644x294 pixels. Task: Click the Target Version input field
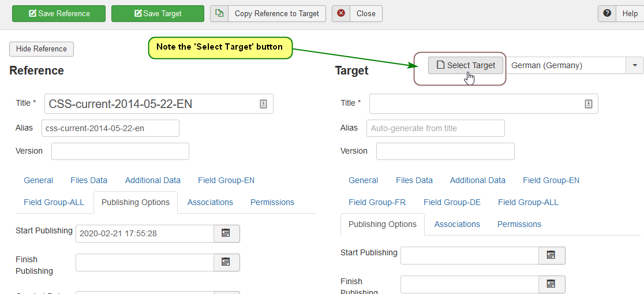pos(445,151)
